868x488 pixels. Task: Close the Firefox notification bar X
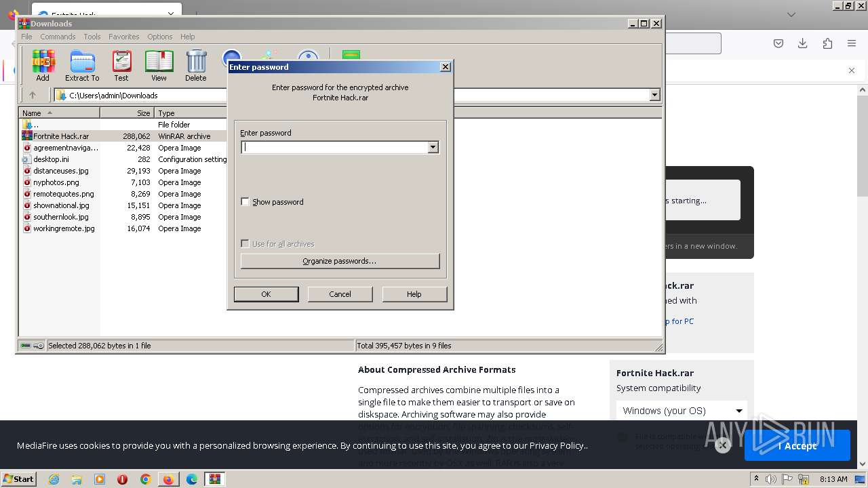tap(852, 70)
